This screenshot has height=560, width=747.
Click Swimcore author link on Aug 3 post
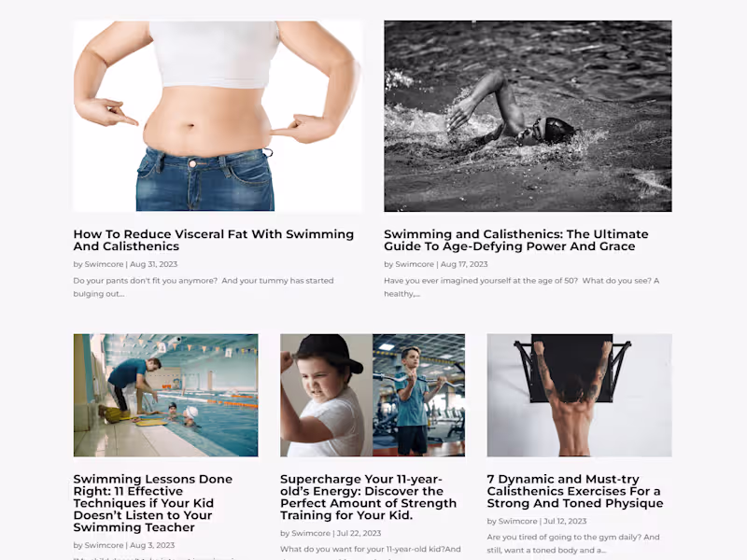(x=104, y=545)
